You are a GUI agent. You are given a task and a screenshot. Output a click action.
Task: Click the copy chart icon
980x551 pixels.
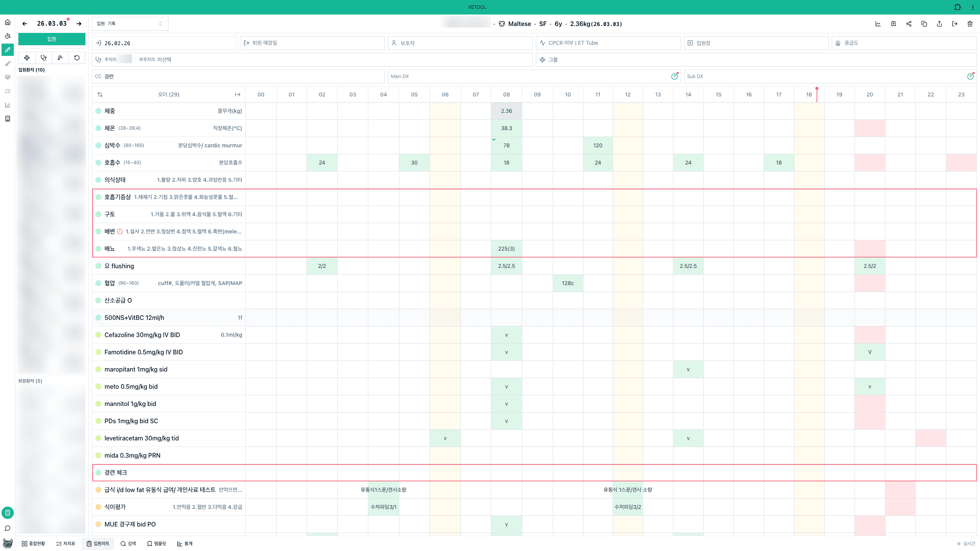(x=924, y=24)
